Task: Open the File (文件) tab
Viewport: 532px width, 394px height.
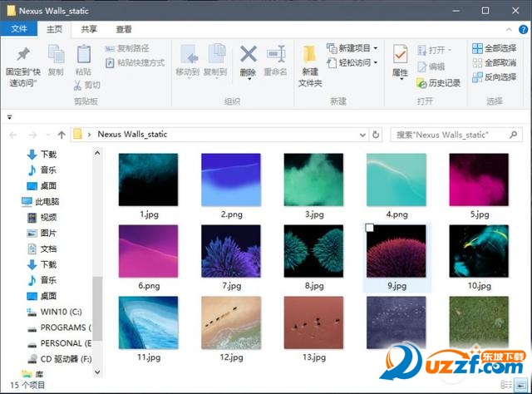Action: 18,29
